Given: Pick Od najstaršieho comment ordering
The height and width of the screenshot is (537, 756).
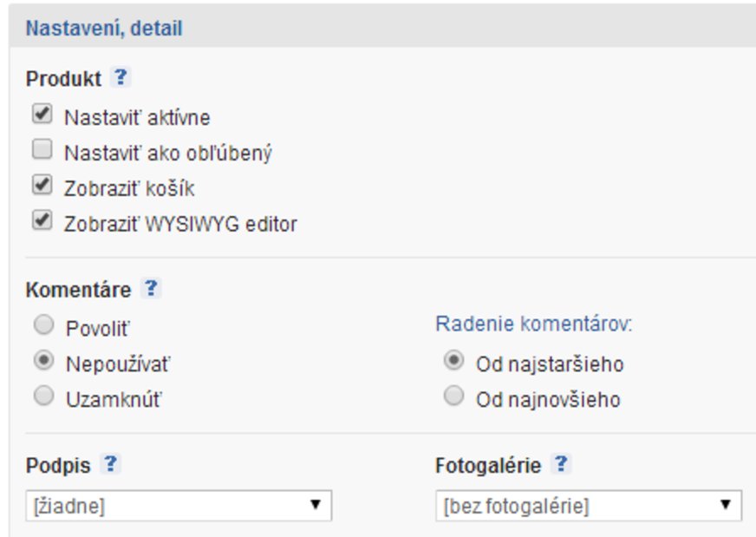Looking at the screenshot, I should 453,362.
